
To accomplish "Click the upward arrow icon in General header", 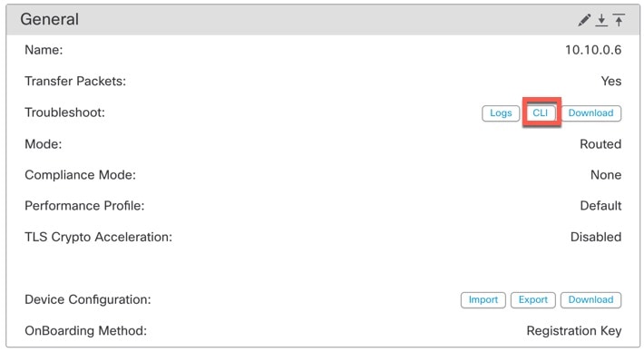I will pyautogui.click(x=619, y=20).
